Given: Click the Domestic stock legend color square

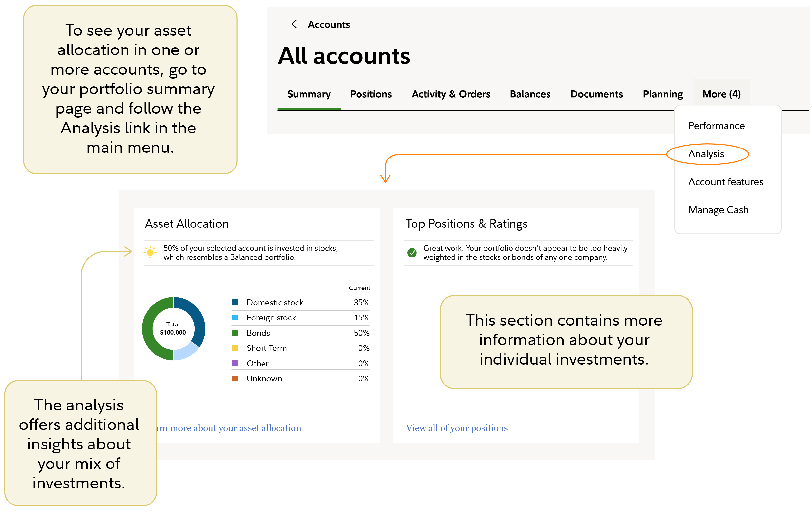Looking at the screenshot, I should (235, 302).
